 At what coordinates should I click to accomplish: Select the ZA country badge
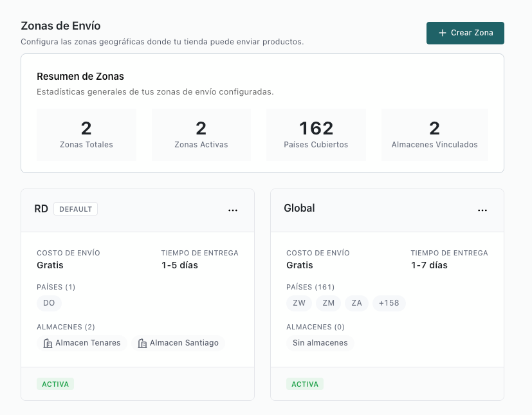356,303
